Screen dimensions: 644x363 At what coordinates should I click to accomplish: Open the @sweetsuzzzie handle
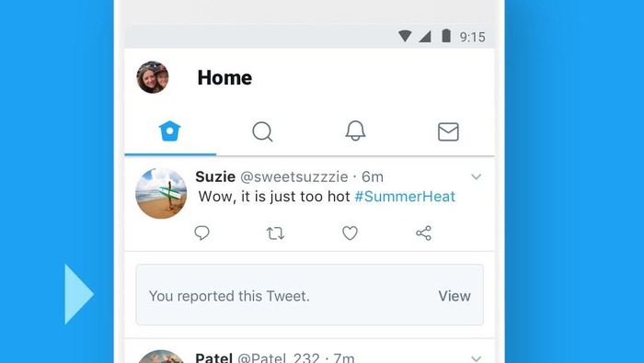pyautogui.click(x=294, y=176)
